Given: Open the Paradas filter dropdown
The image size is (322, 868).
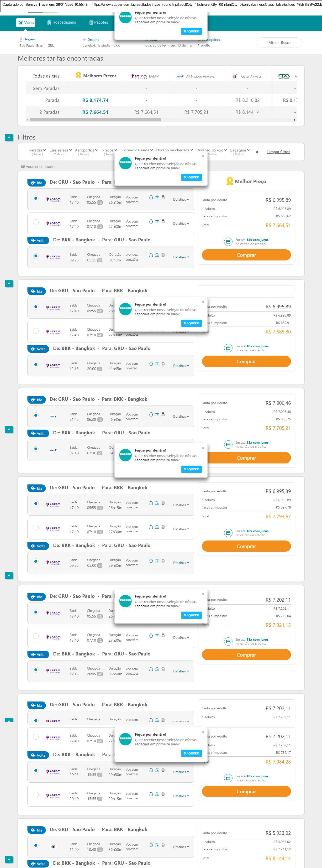Looking at the screenshot, I should click(37, 150).
